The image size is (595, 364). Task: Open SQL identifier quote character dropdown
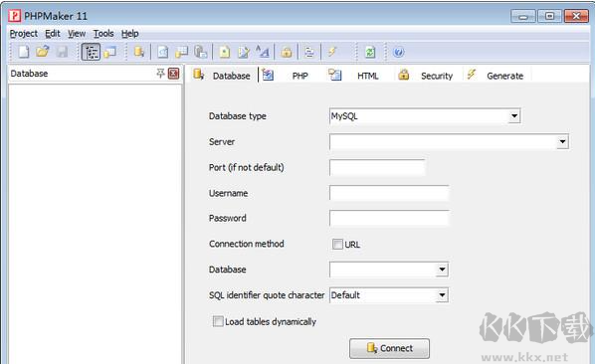coord(442,295)
